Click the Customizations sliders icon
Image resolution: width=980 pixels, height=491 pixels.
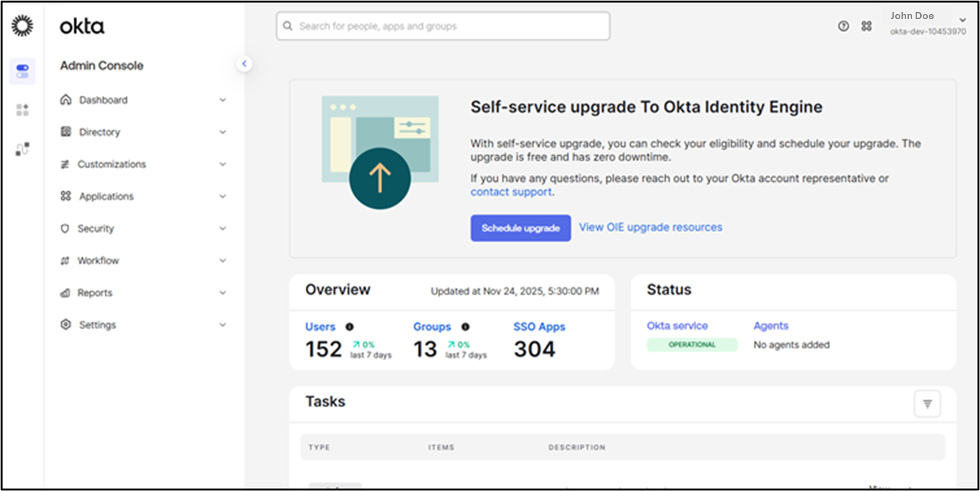pyautogui.click(x=65, y=164)
